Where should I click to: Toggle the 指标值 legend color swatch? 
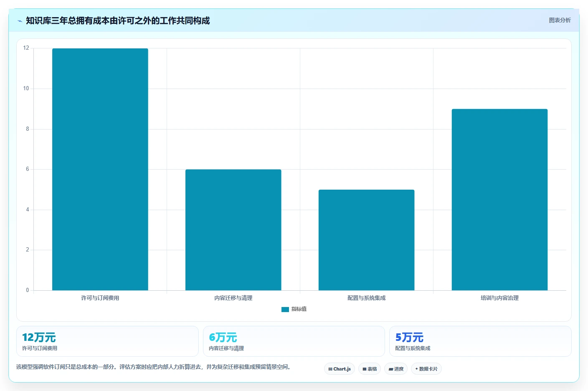click(x=285, y=310)
